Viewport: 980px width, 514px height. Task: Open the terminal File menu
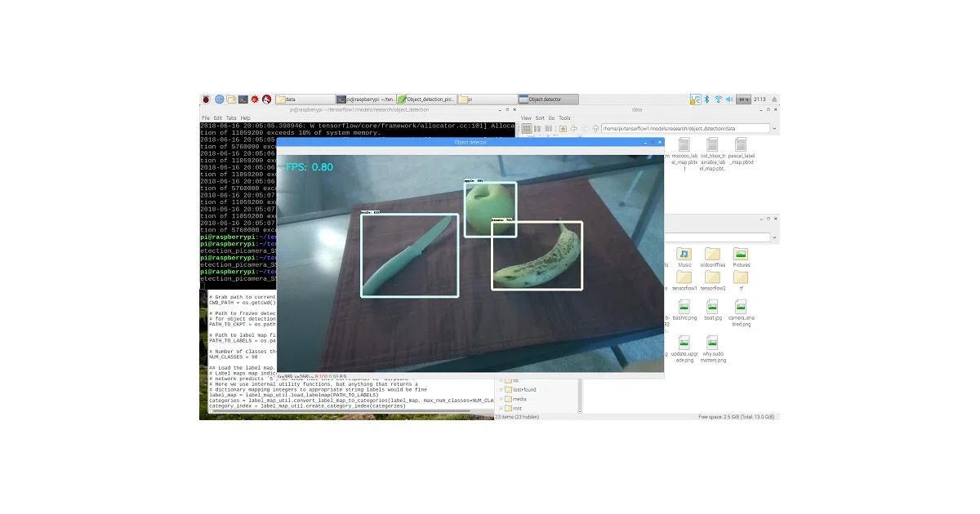click(206, 118)
